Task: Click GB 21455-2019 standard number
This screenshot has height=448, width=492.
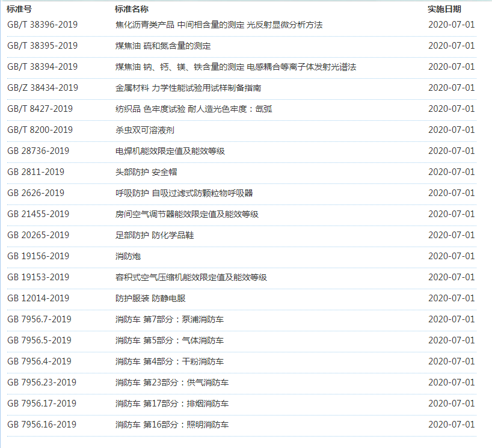Action: [x=38, y=214]
